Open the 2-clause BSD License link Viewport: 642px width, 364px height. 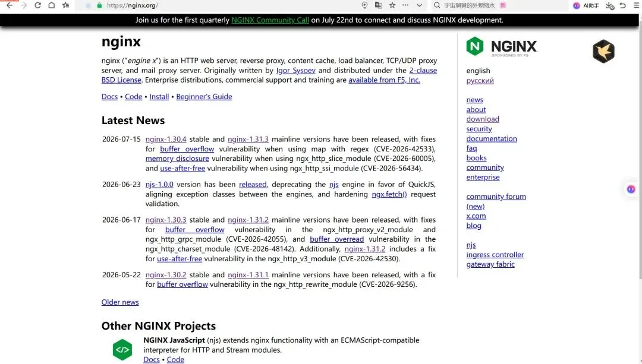coord(423,70)
